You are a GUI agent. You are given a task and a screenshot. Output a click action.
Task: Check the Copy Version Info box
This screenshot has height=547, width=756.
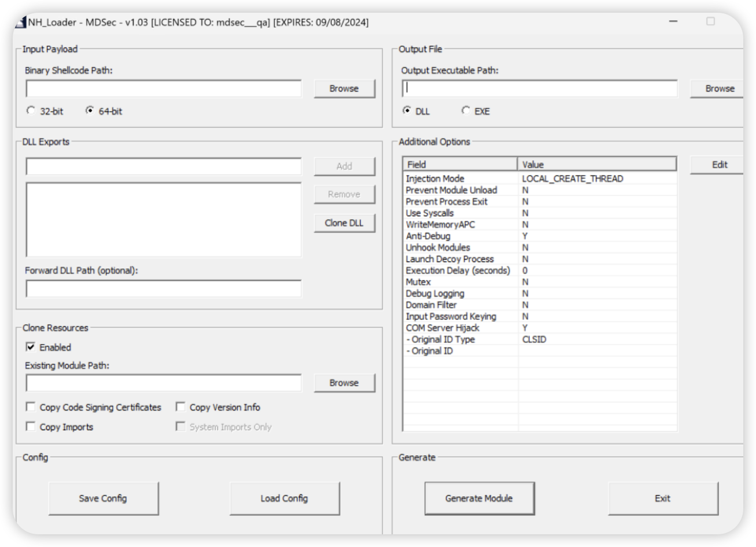pyautogui.click(x=180, y=408)
